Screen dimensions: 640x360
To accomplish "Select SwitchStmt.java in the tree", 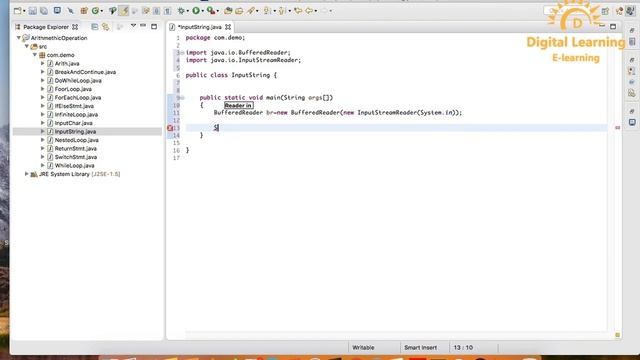I will click(x=76, y=157).
